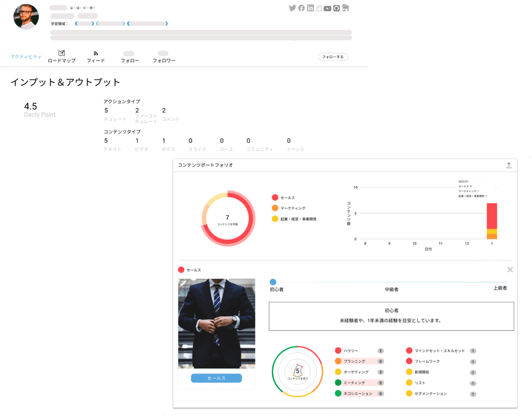Select the YouTube icon

coord(327,9)
